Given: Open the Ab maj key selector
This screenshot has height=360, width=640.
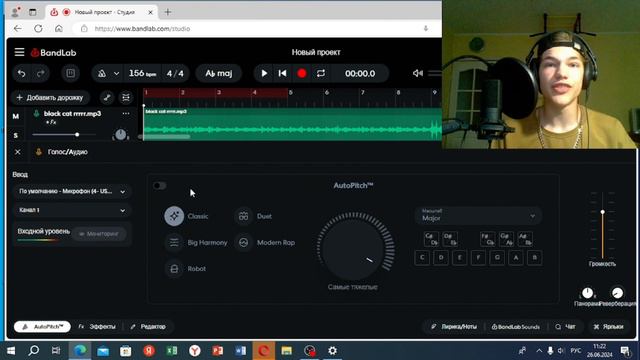Looking at the screenshot, I should (219, 73).
